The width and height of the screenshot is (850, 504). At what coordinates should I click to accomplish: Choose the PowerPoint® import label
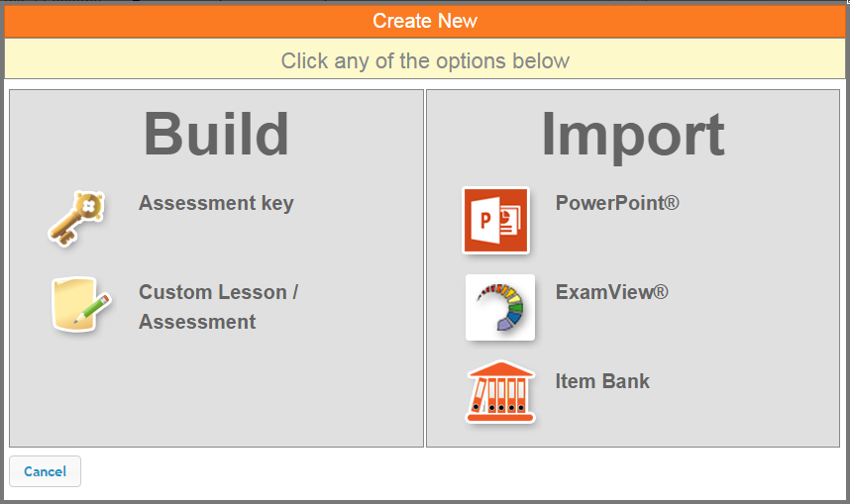tap(617, 203)
